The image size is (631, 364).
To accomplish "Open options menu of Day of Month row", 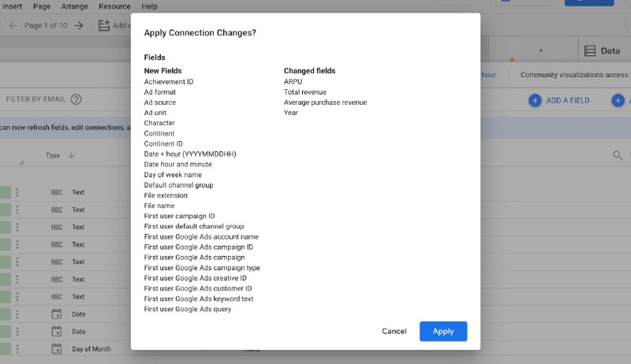I will [x=17, y=349].
